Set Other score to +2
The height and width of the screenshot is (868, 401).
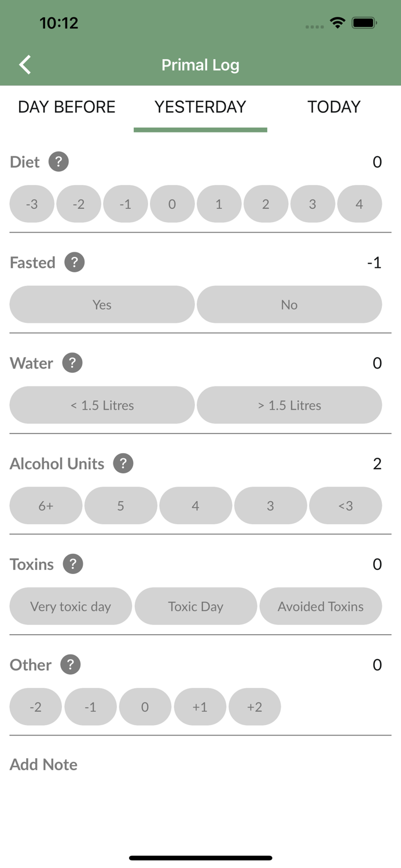(x=255, y=707)
